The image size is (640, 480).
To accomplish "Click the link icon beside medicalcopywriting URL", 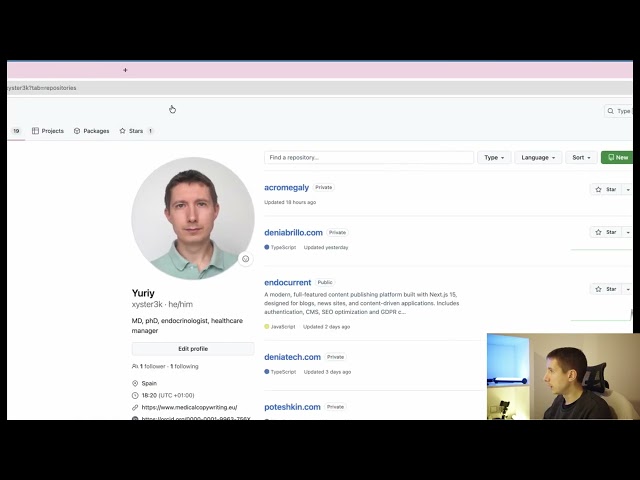I will [x=135, y=407].
